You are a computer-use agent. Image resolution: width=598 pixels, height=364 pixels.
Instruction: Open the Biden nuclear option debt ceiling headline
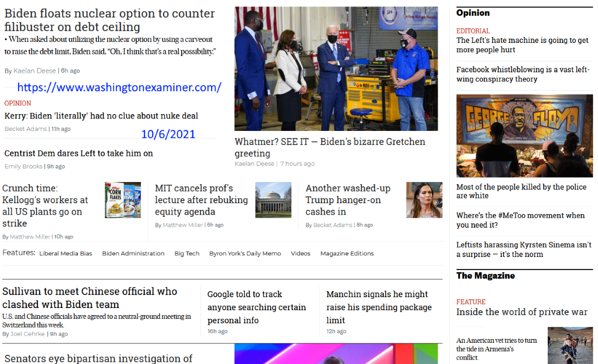[x=109, y=20]
